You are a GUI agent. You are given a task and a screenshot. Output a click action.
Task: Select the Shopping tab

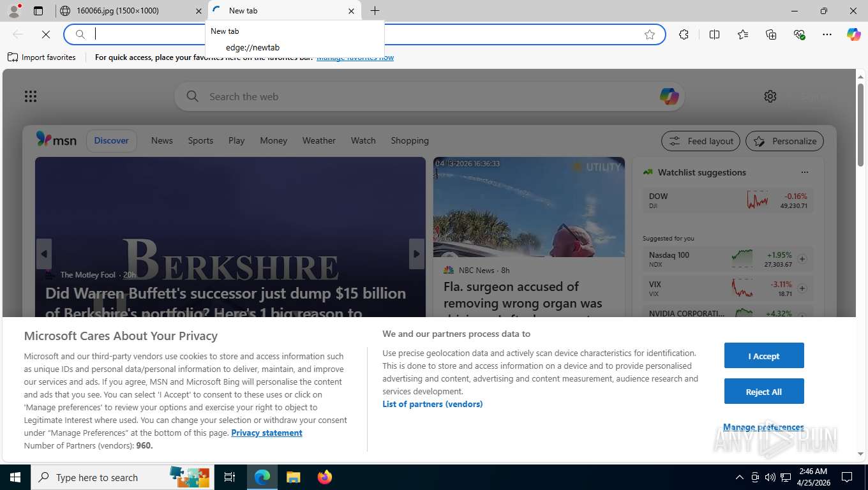pos(410,140)
